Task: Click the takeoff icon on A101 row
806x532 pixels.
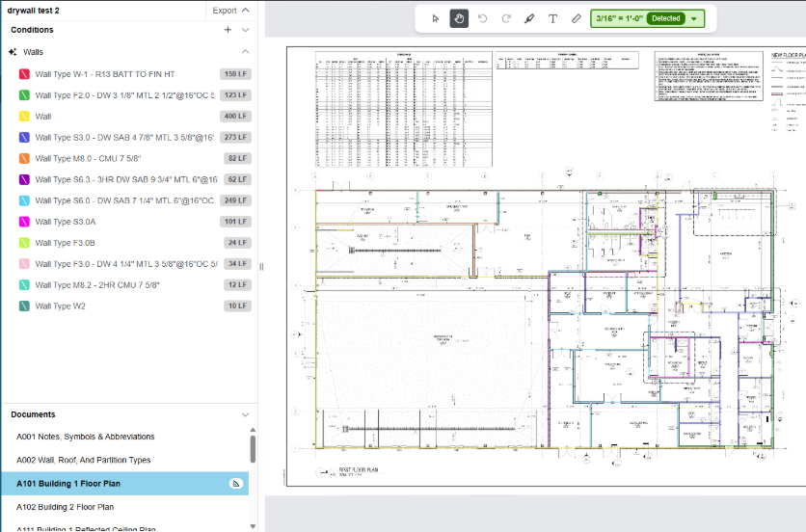Action: [236, 484]
